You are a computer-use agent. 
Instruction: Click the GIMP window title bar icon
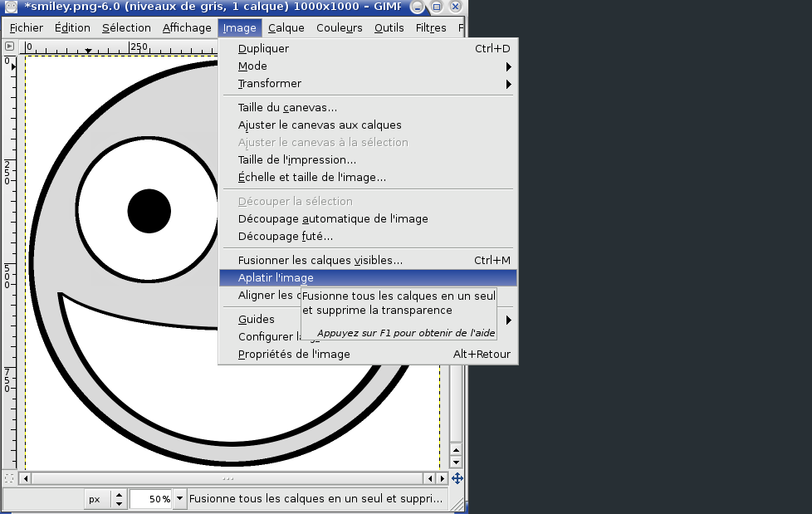(x=11, y=7)
